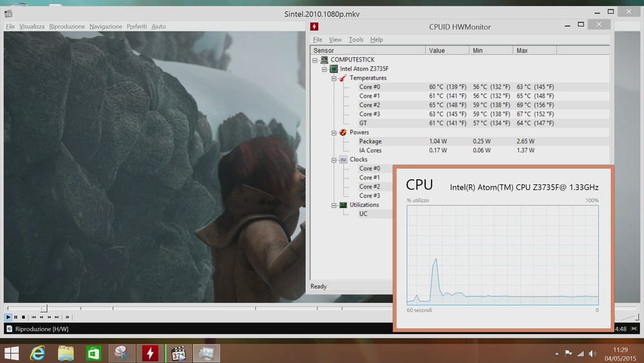The width and height of the screenshot is (644, 363).
Task: Launch Internet Explorer from the taskbar
Action: tap(37, 353)
